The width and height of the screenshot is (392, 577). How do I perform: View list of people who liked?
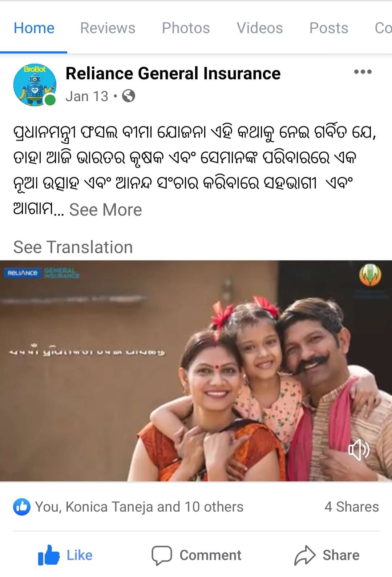click(x=139, y=506)
